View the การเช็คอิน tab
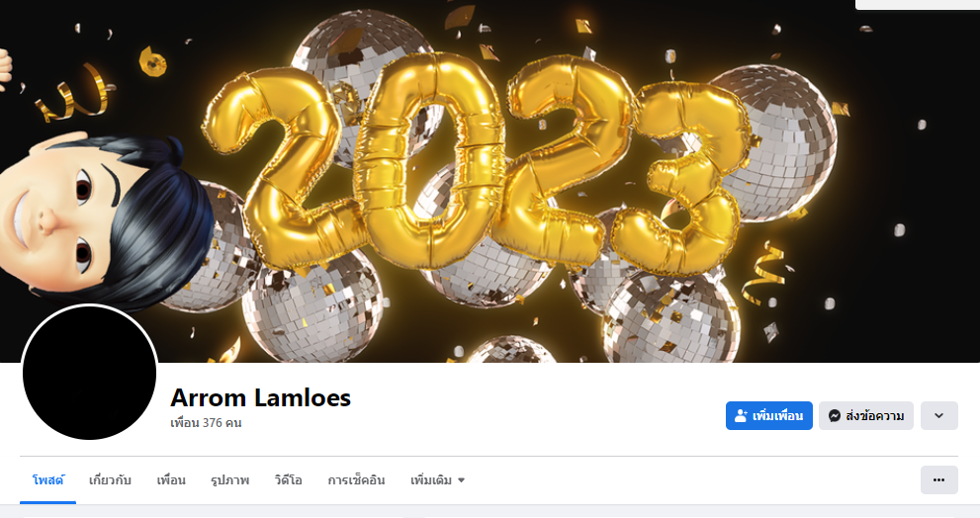 point(356,480)
